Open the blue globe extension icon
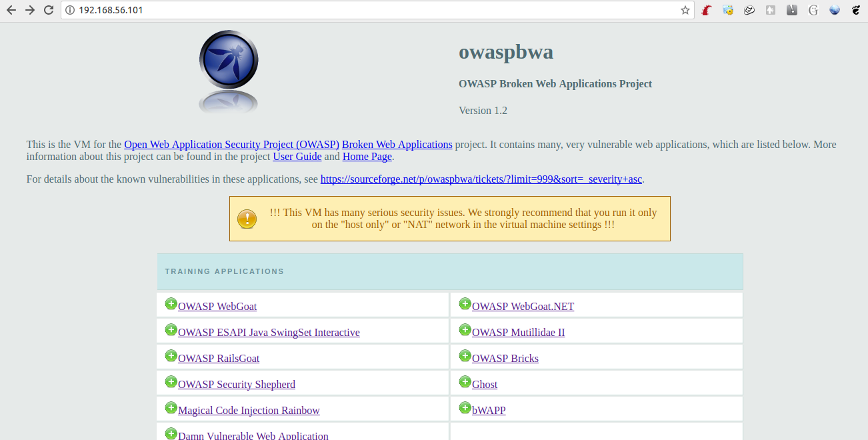The height and width of the screenshot is (440, 868). coord(835,10)
